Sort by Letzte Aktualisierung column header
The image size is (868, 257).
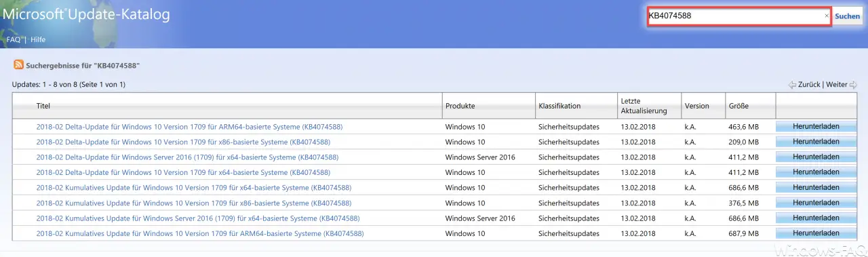click(644, 106)
